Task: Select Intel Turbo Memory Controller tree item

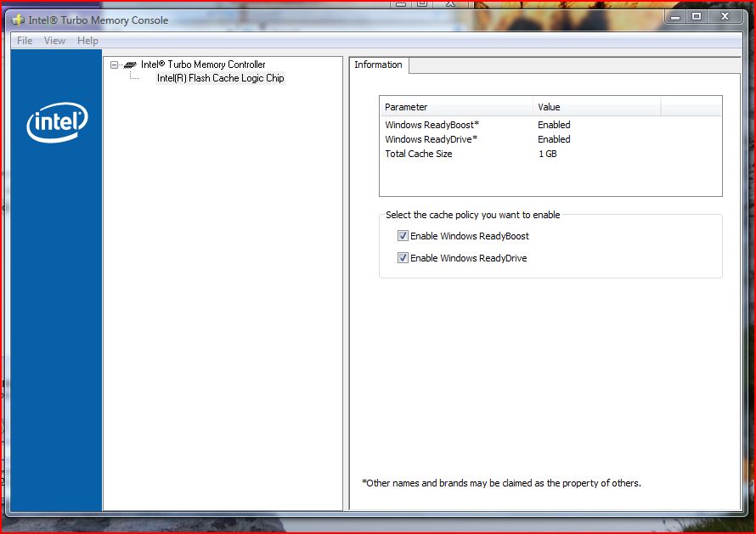Action: 203,65
